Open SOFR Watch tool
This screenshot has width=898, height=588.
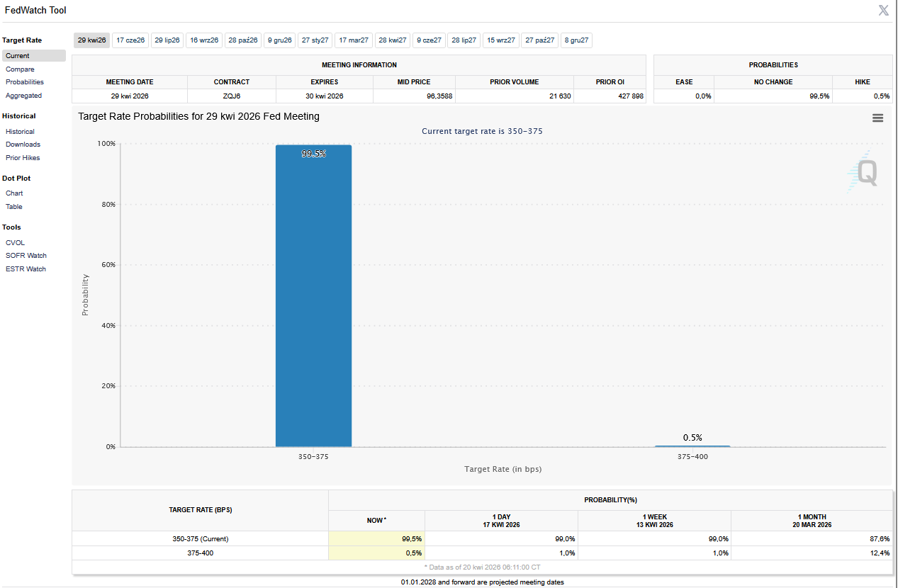coord(26,256)
